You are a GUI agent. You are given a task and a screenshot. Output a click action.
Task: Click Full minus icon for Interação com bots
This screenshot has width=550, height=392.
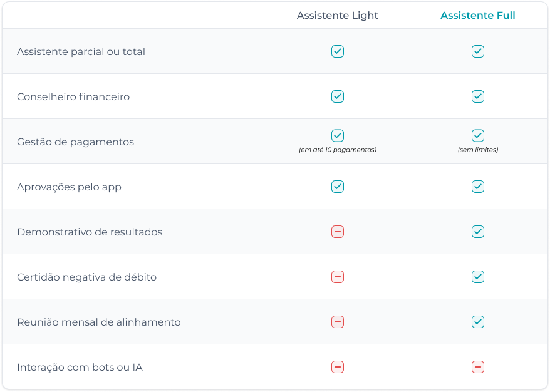click(x=478, y=367)
